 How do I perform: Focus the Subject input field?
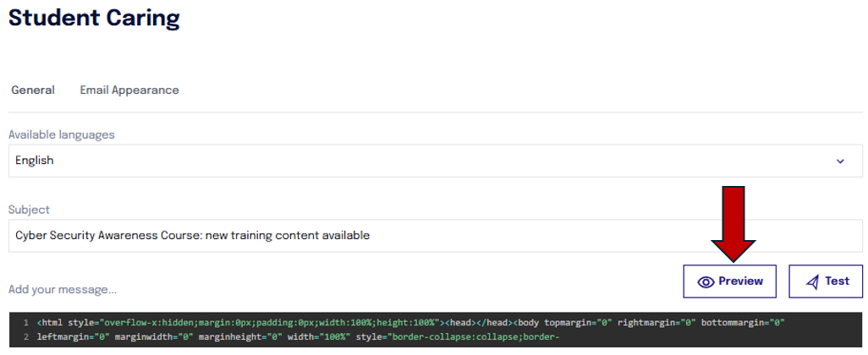(x=436, y=236)
